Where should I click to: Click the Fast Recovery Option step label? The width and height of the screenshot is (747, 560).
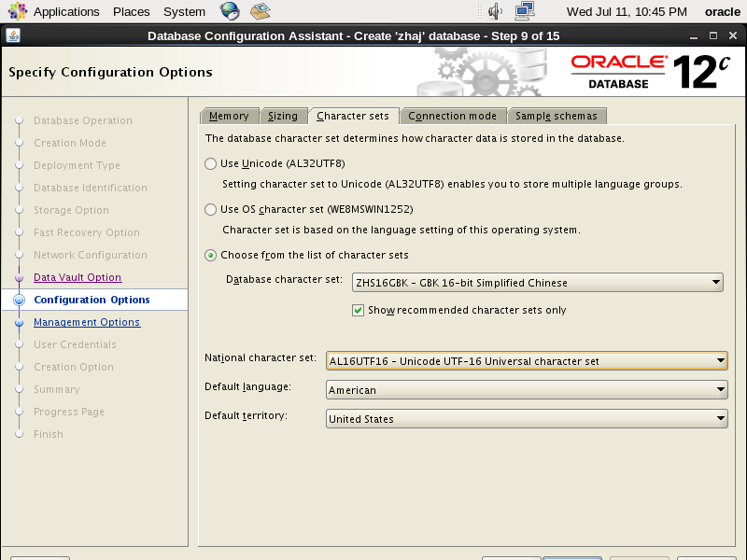(87, 232)
